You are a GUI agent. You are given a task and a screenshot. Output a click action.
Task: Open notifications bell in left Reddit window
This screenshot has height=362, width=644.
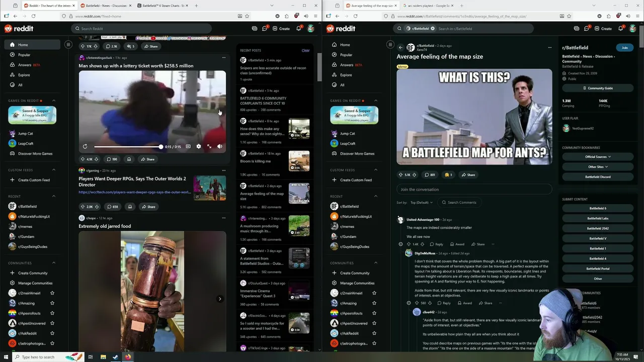pyautogui.click(x=298, y=29)
